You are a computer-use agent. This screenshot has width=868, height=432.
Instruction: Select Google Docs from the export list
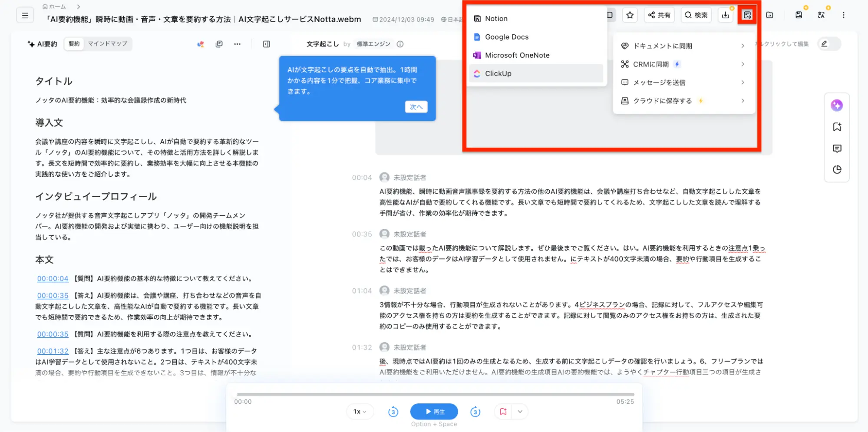pyautogui.click(x=536, y=37)
